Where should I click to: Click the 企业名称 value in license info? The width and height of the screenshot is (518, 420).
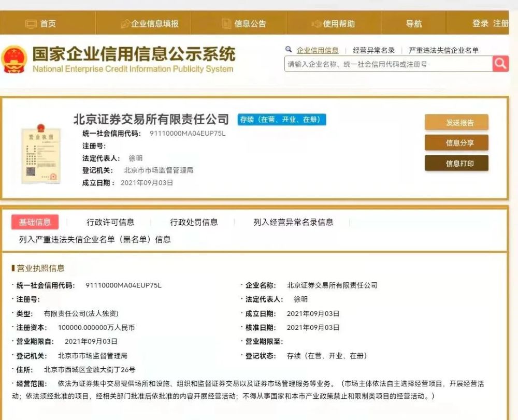(333, 285)
